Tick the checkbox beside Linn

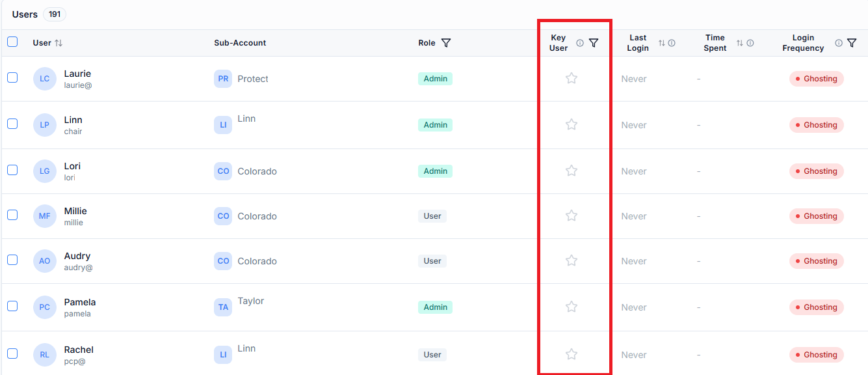click(12, 124)
